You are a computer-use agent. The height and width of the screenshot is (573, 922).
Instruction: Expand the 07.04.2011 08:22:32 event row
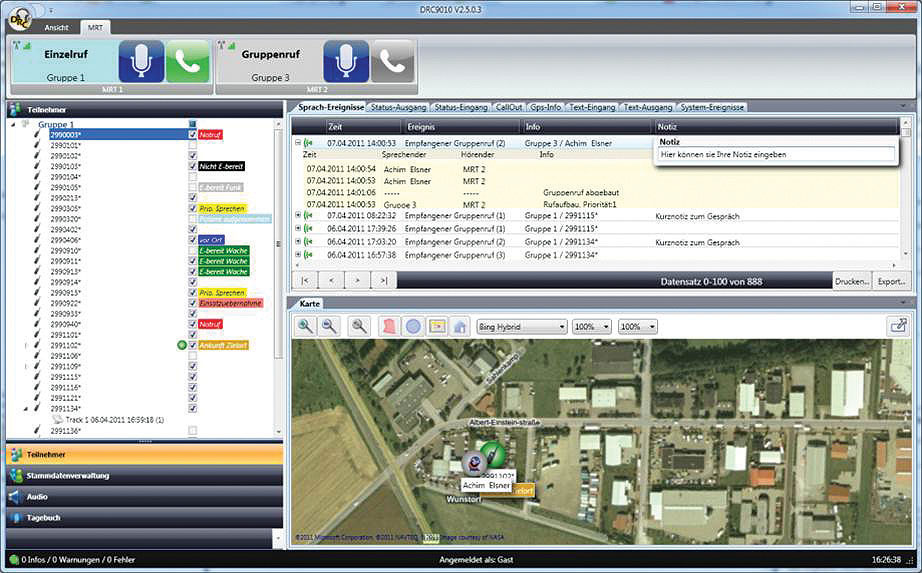(298, 215)
